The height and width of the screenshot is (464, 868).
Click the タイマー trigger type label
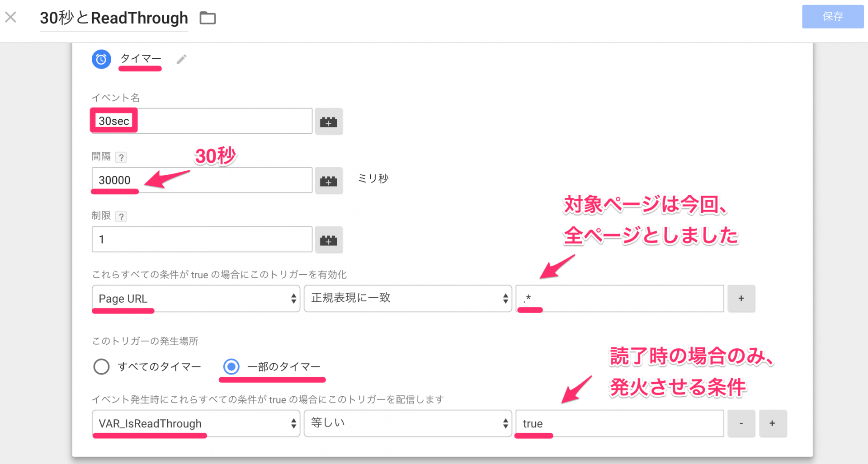(141, 59)
